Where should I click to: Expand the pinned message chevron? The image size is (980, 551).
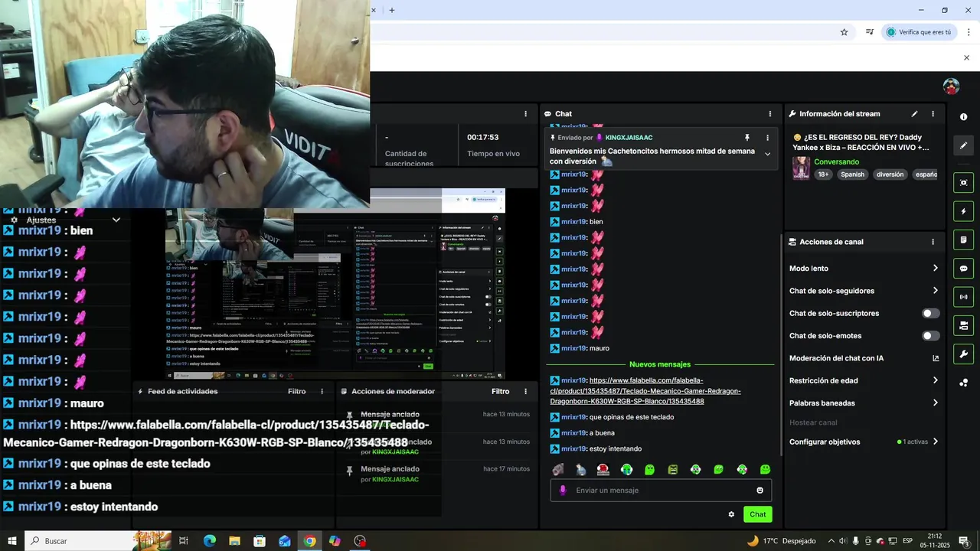tap(767, 154)
